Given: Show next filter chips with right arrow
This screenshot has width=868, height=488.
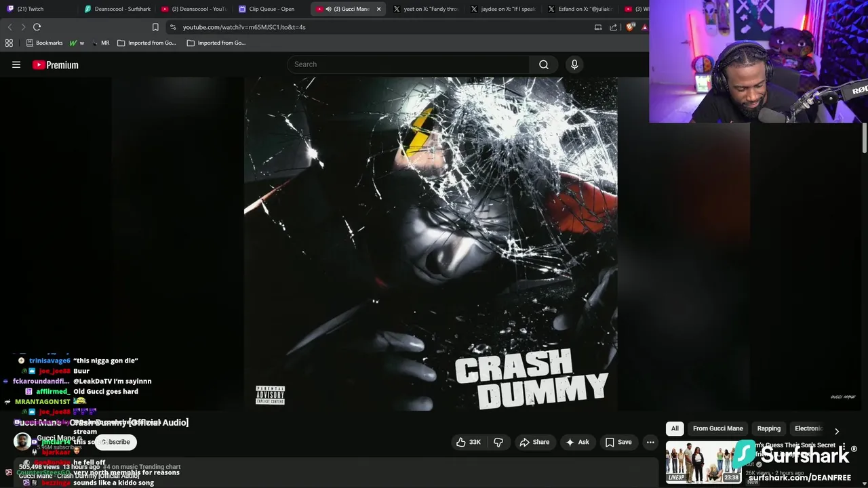Looking at the screenshot, I should pos(837,431).
